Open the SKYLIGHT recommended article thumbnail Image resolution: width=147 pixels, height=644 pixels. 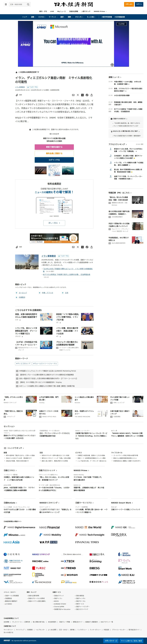[x=87, y=345]
